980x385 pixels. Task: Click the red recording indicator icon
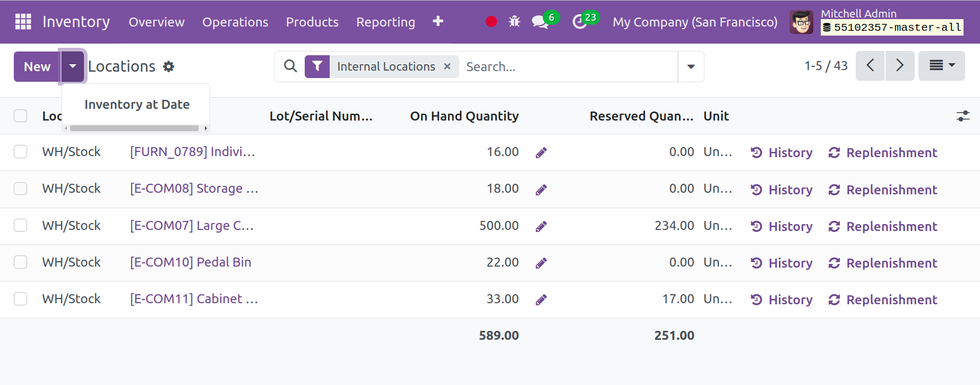pyautogui.click(x=491, y=22)
